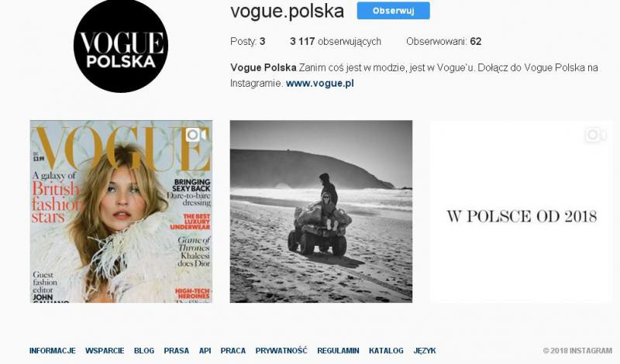Click the Posty: 3 count
The width and height of the screenshot is (620, 364).
(x=248, y=42)
